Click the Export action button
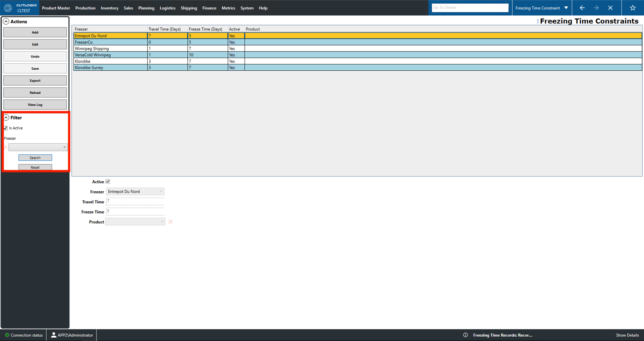 click(35, 80)
